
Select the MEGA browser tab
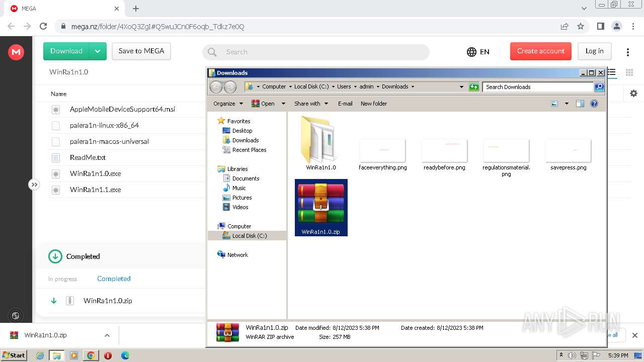(65, 9)
